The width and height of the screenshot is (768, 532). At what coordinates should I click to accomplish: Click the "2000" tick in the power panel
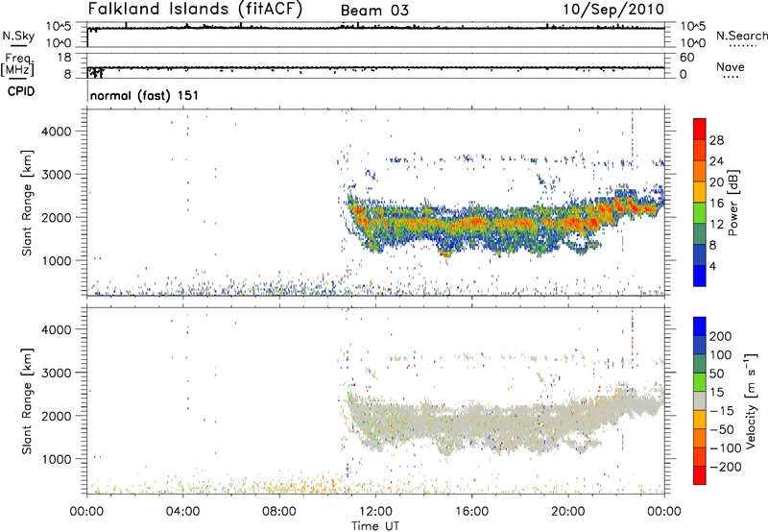click(x=57, y=217)
